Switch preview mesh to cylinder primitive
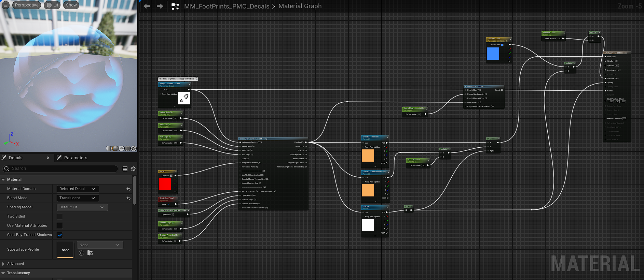The image size is (644, 280). pos(109,148)
